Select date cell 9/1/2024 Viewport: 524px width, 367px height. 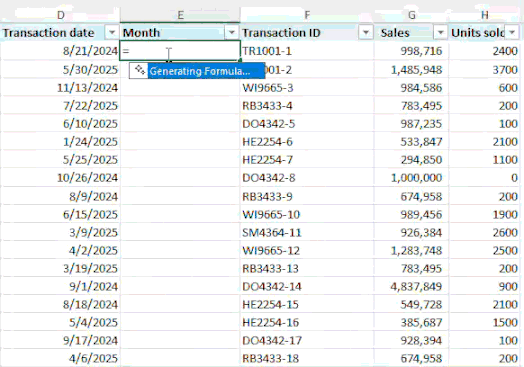click(x=60, y=286)
